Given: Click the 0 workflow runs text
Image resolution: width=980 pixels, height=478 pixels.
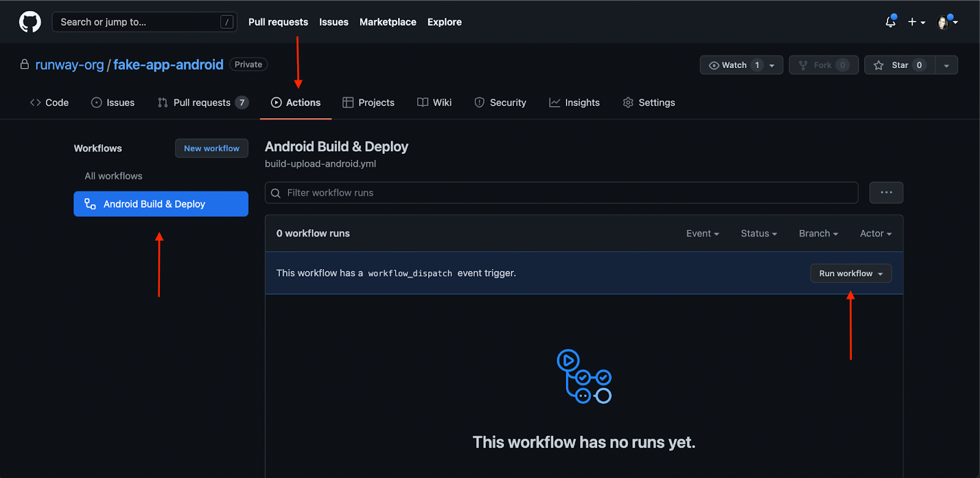Looking at the screenshot, I should [313, 233].
